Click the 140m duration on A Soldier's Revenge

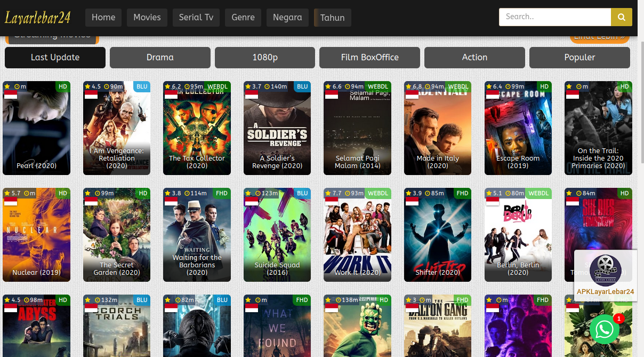[x=275, y=86]
